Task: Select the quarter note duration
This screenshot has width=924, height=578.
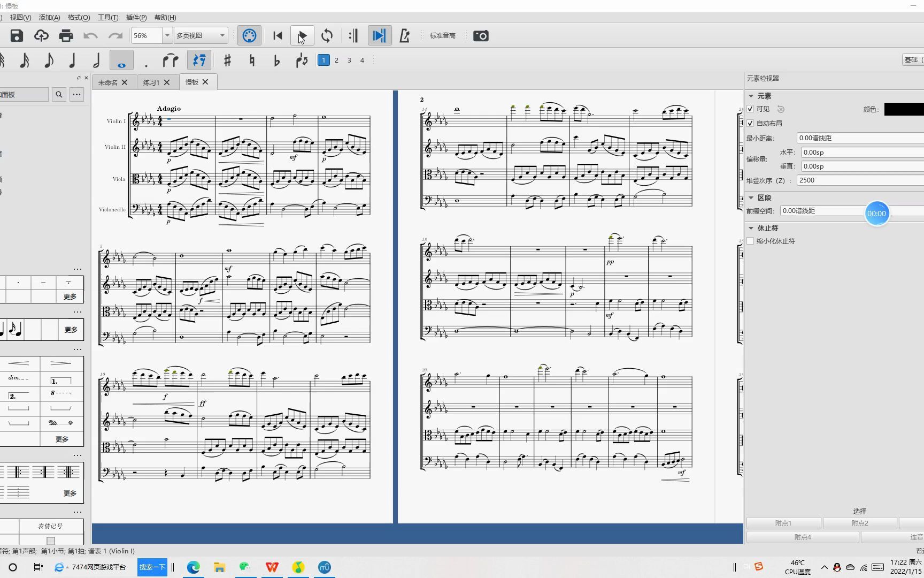Action: (x=72, y=60)
